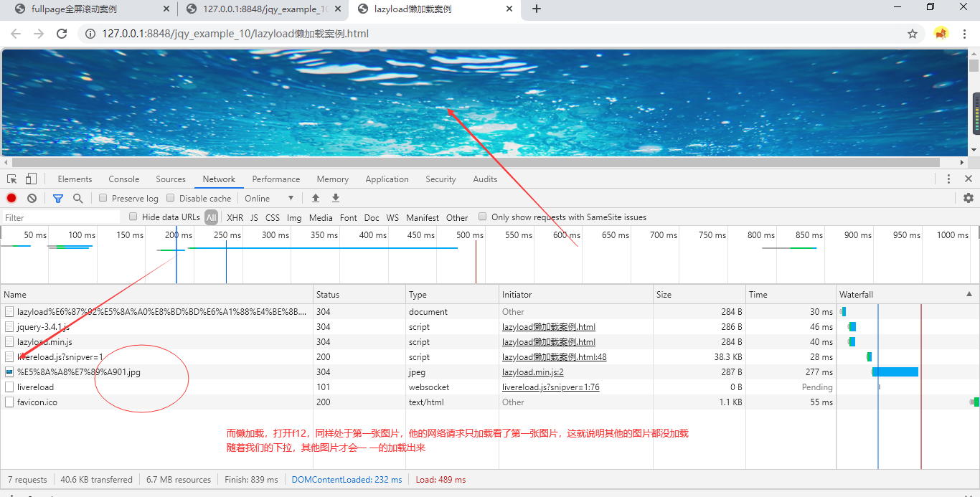Enable Preserve log checkbox
This screenshot has height=497, width=980.
coord(103,199)
